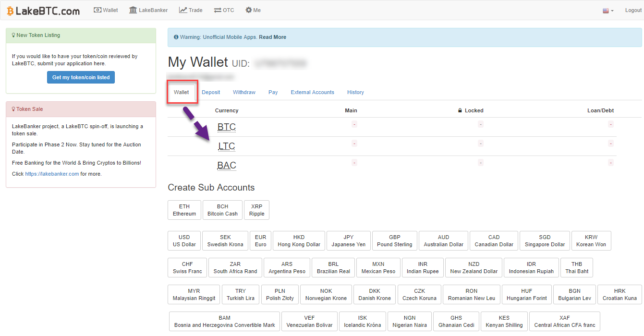644x336 pixels.
Task: Create a HUF Hungarian Forint sub account
Action: pos(527,295)
